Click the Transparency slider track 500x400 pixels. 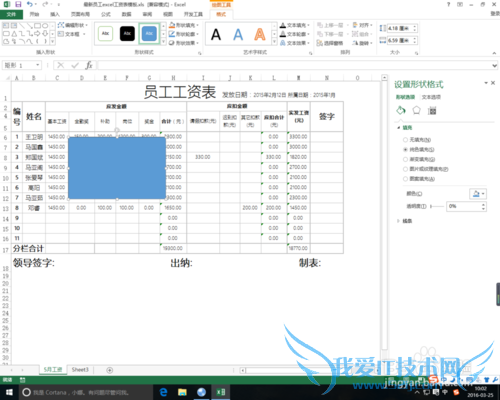tap(437, 207)
